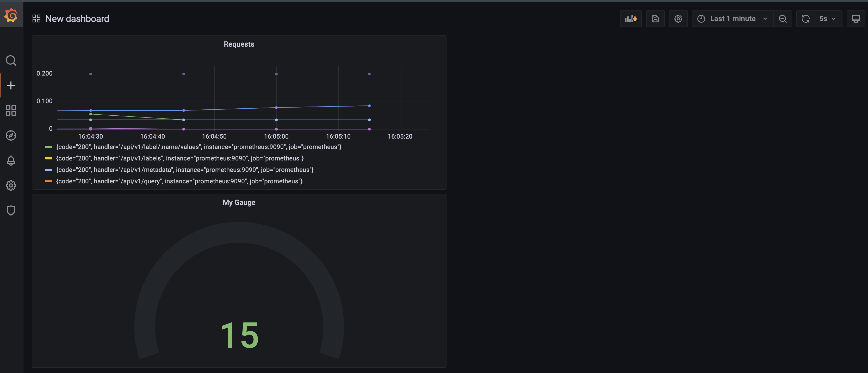Save dashboard using the floppy disk icon
This screenshot has width=868, height=373.
point(655,19)
